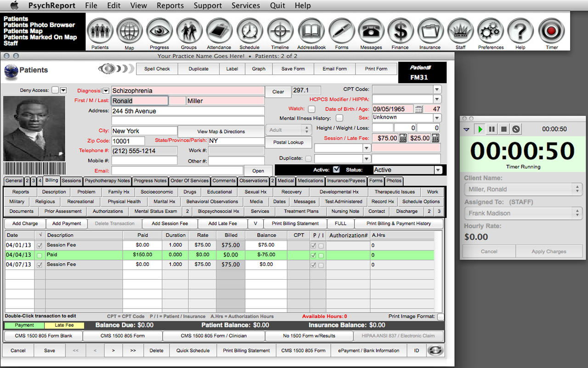This screenshot has width=588, height=368.
Task: Open the Diagnosis dropdown arrow
Action: [x=106, y=91]
